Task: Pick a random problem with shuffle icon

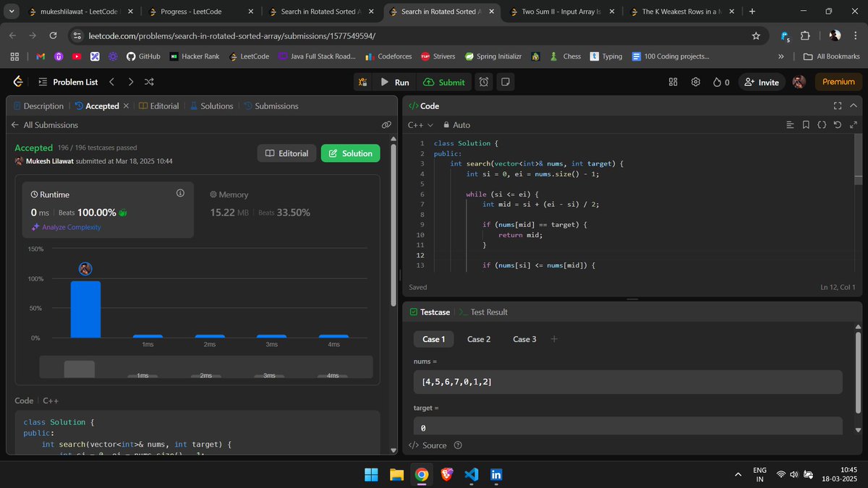Action: 149,82
